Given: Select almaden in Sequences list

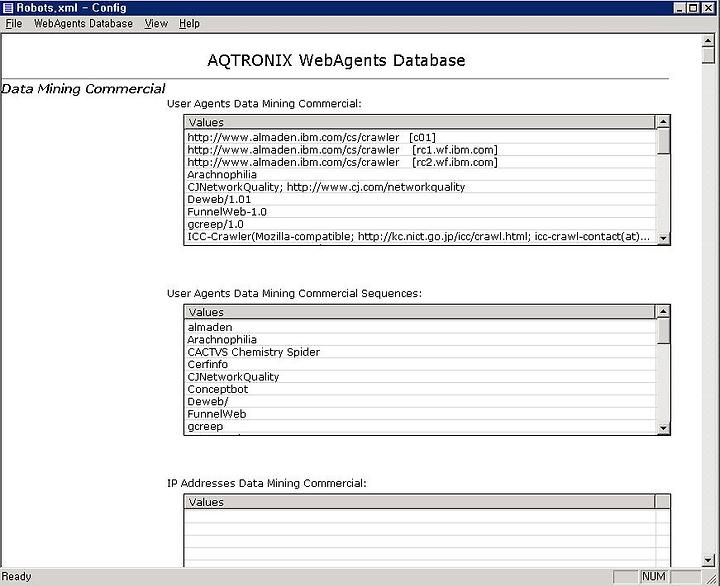Looking at the screenshot, I should tap(421, 327).
